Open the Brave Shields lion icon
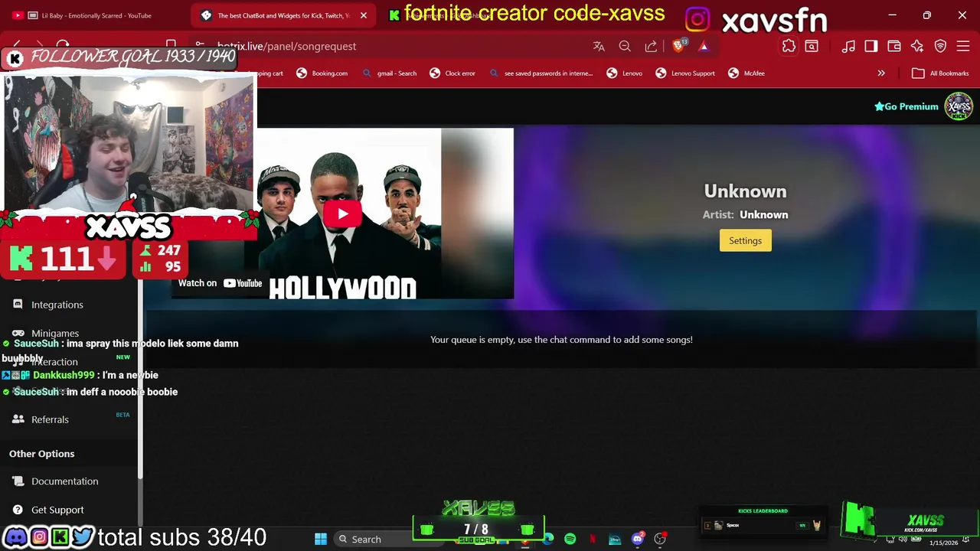 (678, 46)
